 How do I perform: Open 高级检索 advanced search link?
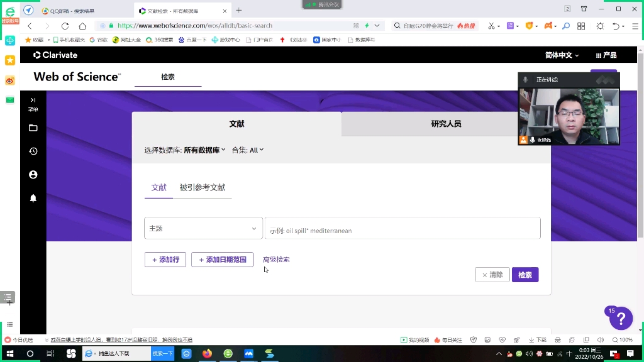click(277, 259)
